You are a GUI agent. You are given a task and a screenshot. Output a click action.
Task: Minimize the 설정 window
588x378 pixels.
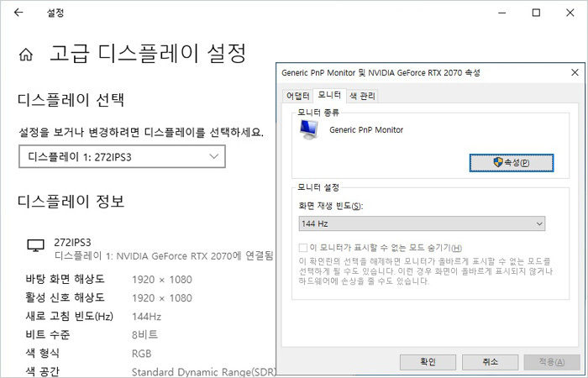point(496,13)
